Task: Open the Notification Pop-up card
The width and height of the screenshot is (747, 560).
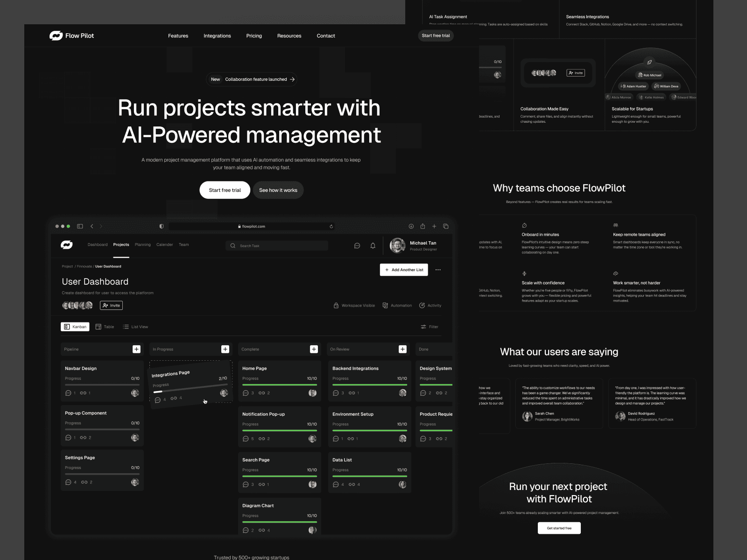Action: pos(280,427)
